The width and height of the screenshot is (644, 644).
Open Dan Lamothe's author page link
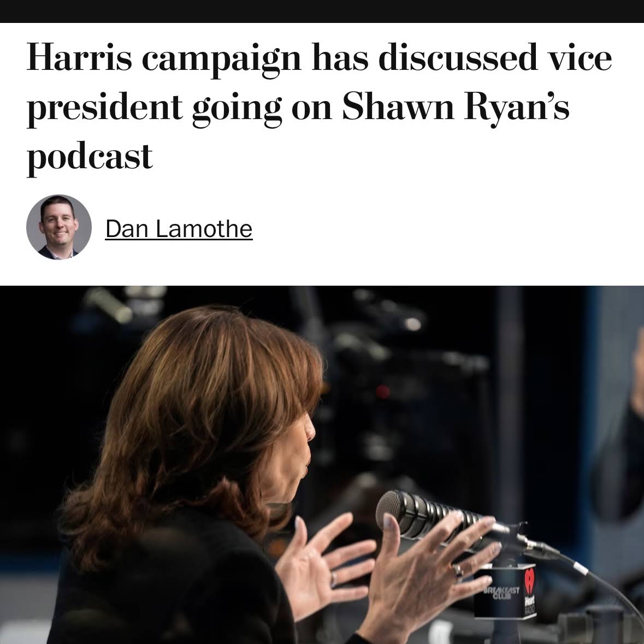(x=179, y=229)
